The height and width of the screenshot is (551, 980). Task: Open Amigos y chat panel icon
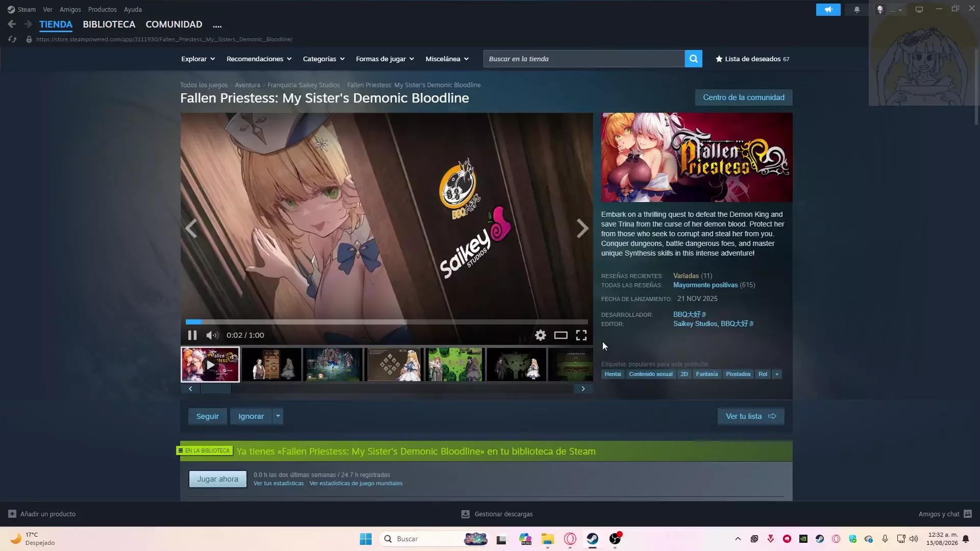point(968,514)
